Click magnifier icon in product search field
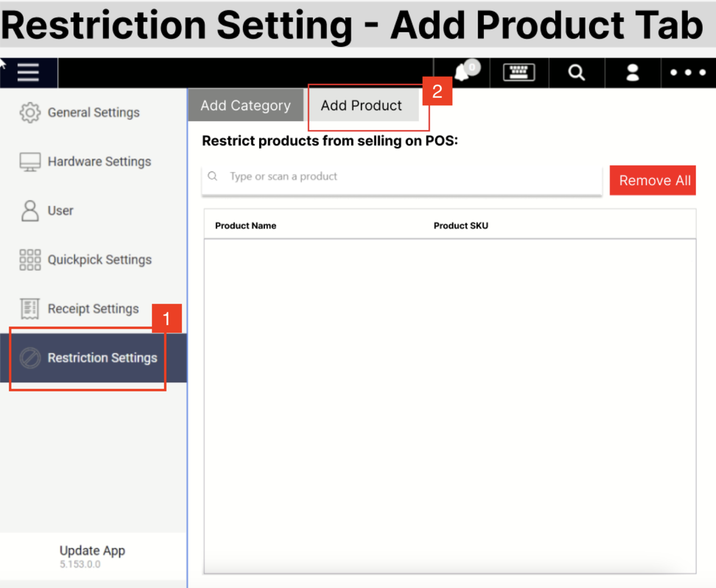 [213, 176]
